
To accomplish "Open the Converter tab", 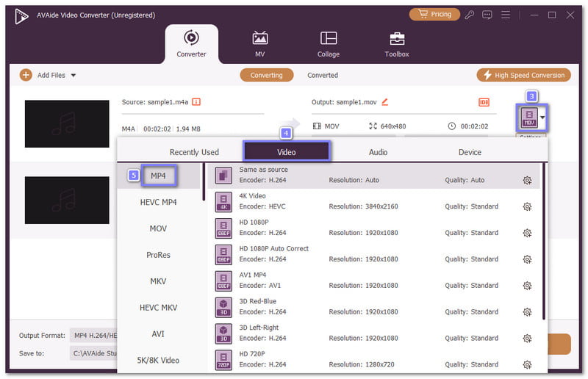I will 191,44.
